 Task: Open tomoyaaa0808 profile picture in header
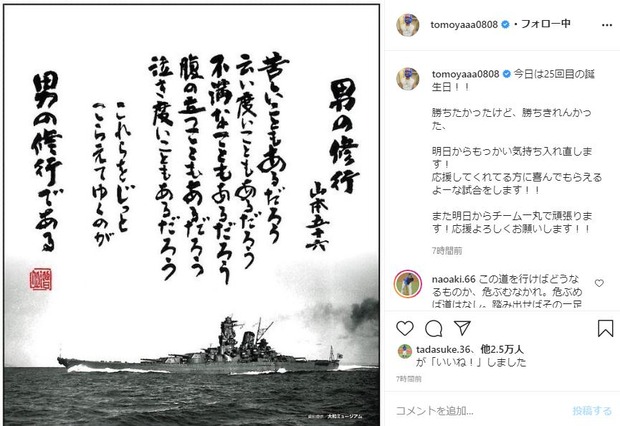(408, 25)
